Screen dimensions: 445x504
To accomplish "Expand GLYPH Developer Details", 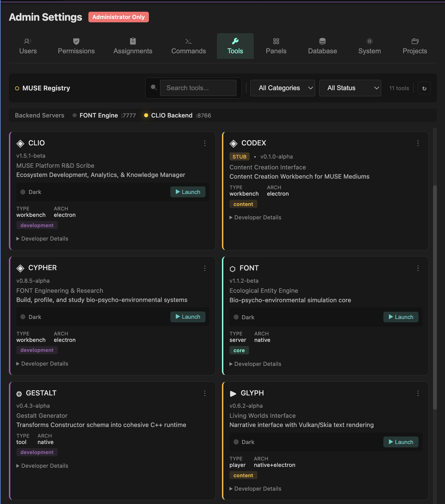I will click(255, 489).
